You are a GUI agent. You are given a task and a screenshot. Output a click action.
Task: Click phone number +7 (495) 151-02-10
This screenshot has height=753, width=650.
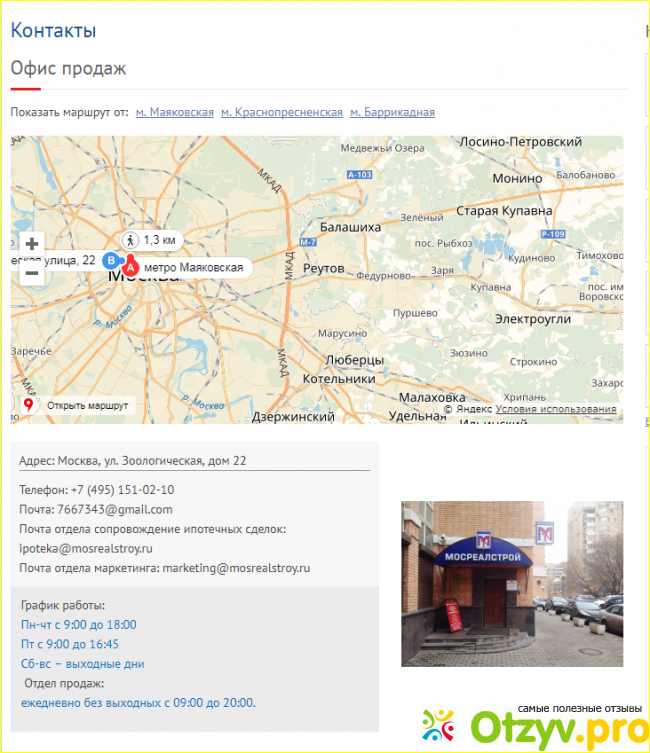point(122,490)
